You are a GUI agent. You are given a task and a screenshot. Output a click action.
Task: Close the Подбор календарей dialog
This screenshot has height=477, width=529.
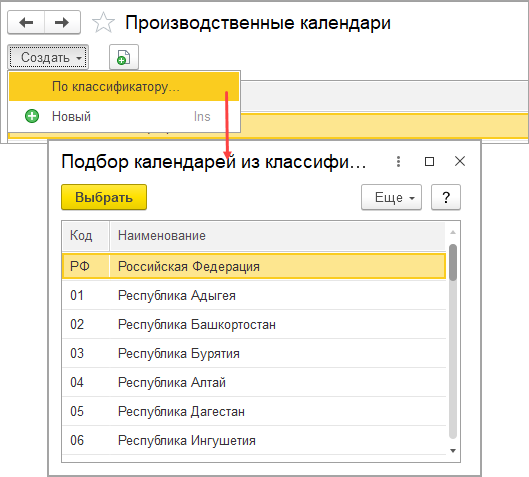point(460,161)
